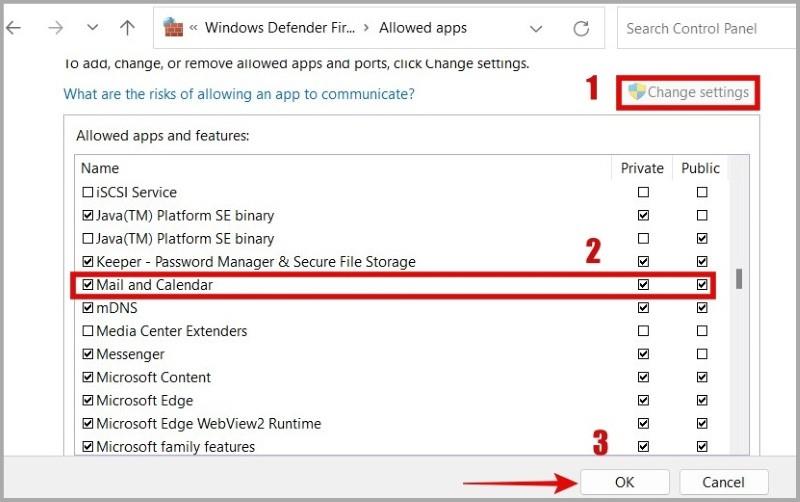Enable the iSCSI Service checkbox
Screen dimensions: 800x502
[x=88, y=192]
